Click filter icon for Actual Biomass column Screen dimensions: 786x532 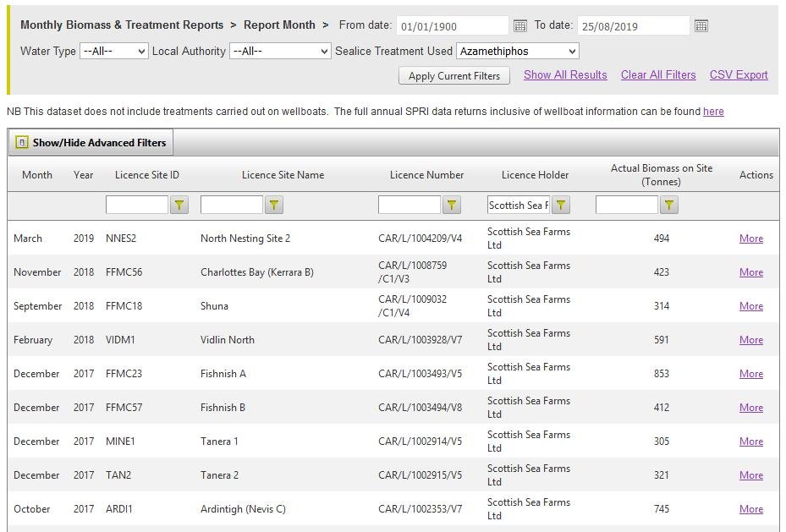pyautogui.click(x=669, y=205)
